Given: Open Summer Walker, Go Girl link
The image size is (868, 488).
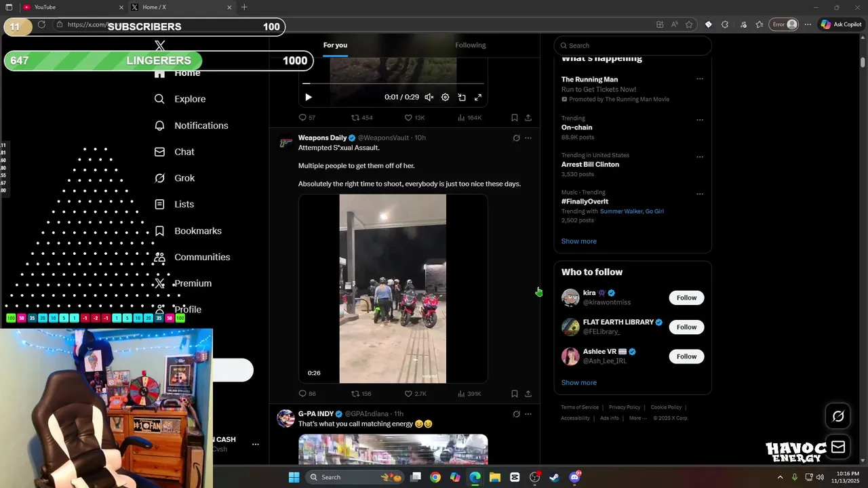Looking at the screenshot, I should pos(632,211).
